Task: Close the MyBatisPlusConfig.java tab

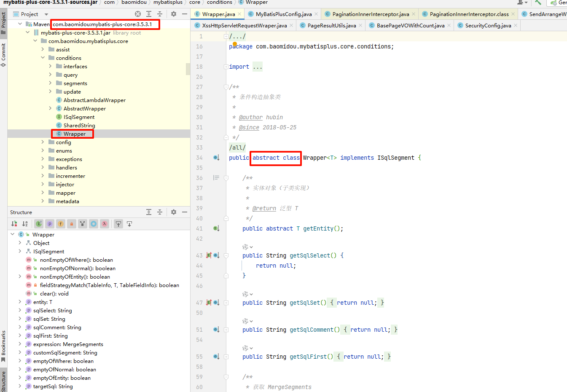Action: coord(316,14)
